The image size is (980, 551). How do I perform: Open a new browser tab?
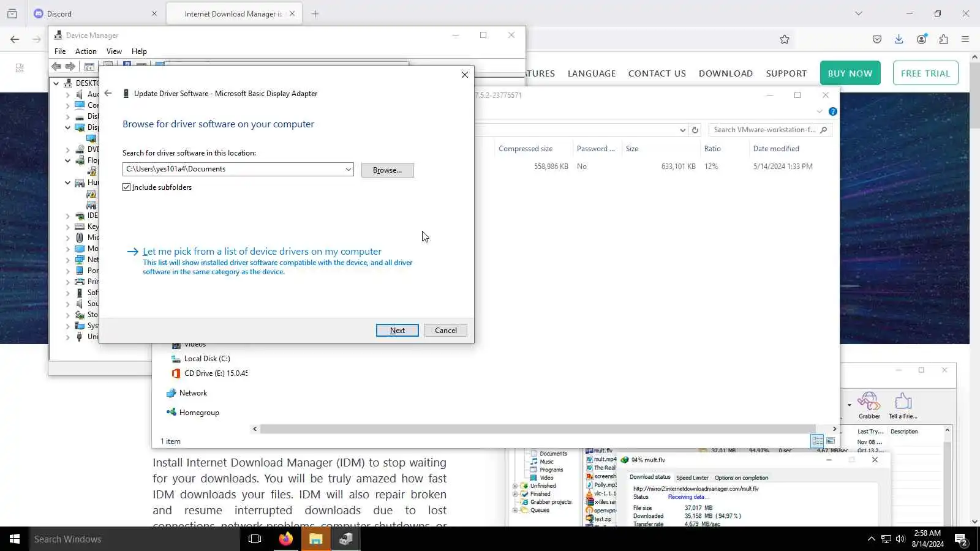(315, 13)
